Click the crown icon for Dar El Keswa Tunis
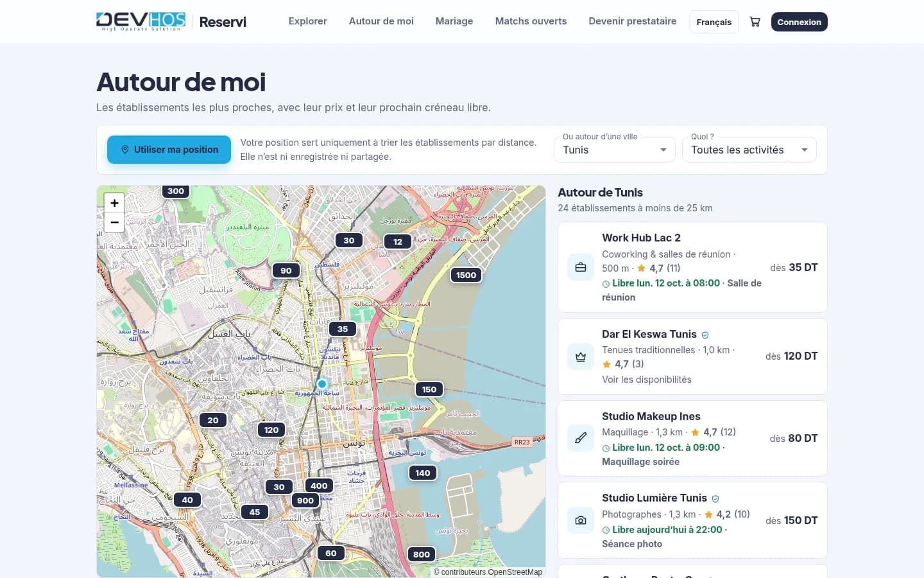 (581, 356)
